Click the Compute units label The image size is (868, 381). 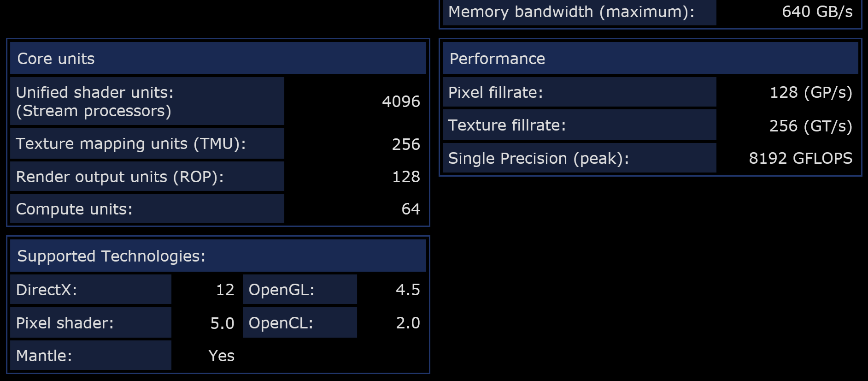74,209
